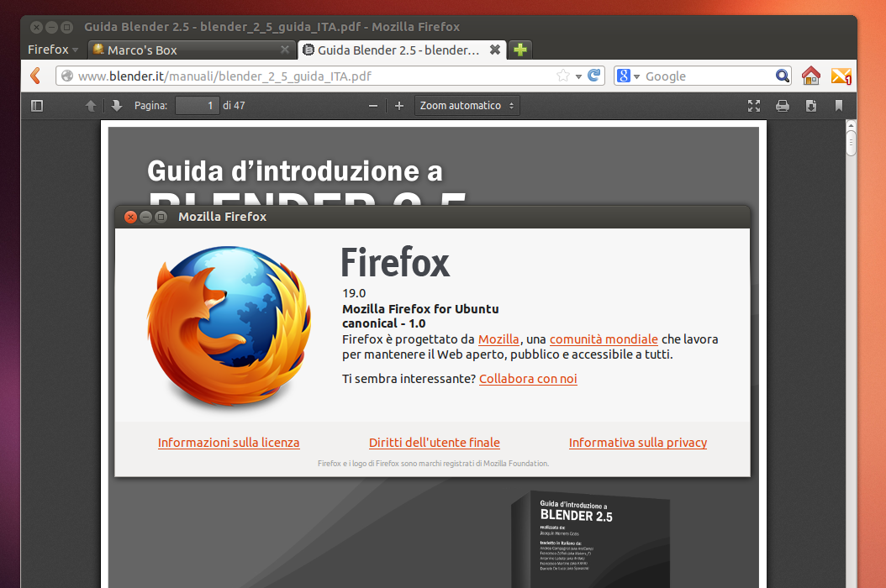Open Informativa sulla privacy link
The image size is (886, 588).
click(x=637, y=443)
